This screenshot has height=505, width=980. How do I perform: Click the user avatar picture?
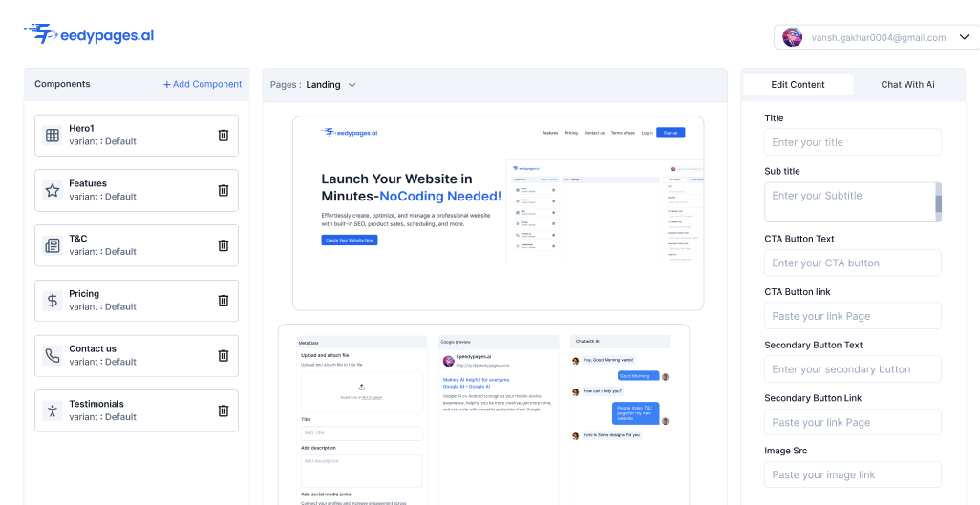[x=792, y=37]
